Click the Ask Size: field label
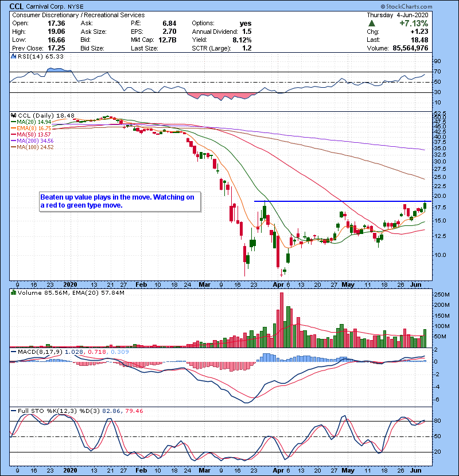 click(94, 32)
